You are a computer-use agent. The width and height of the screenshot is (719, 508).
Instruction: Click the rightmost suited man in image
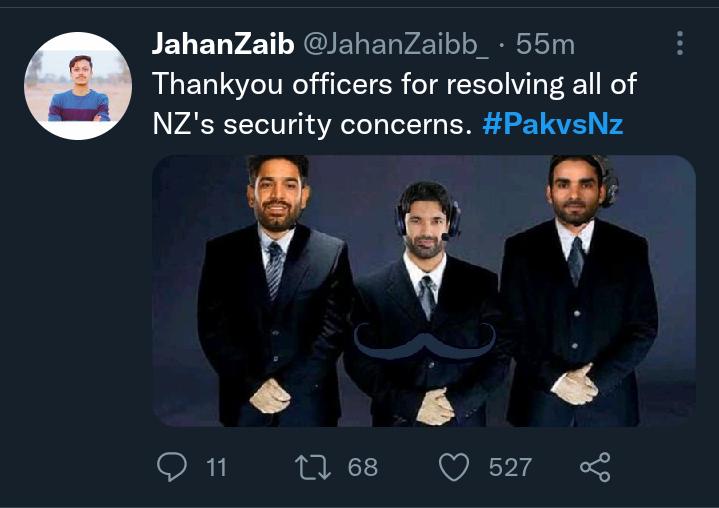(x=577, y=290)
